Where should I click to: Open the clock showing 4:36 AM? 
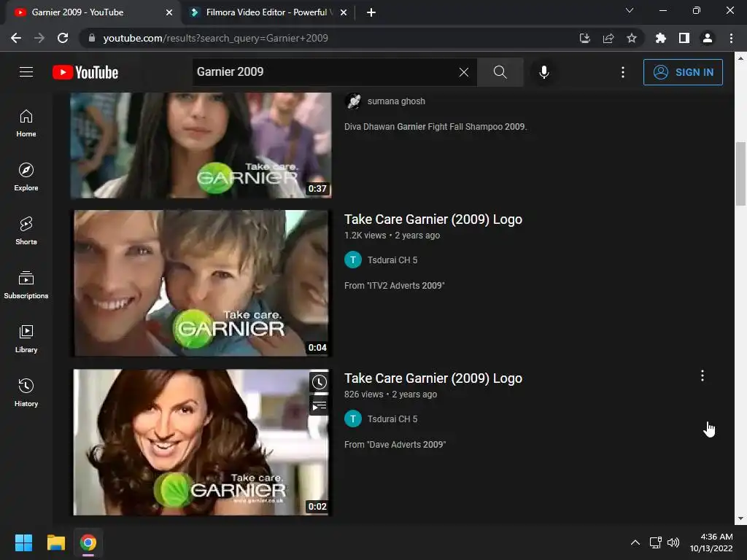[x=711, y=542]
